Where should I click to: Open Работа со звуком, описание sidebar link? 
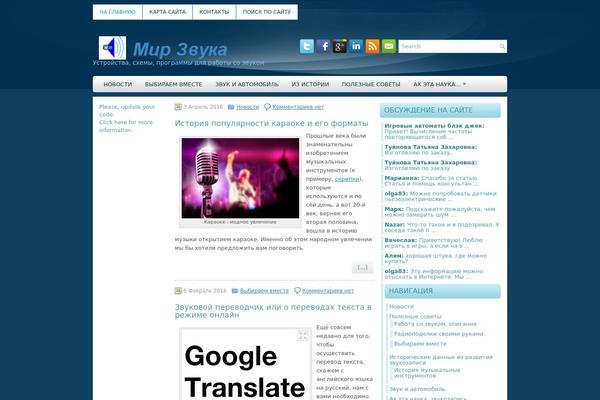(x=435, y=324)
